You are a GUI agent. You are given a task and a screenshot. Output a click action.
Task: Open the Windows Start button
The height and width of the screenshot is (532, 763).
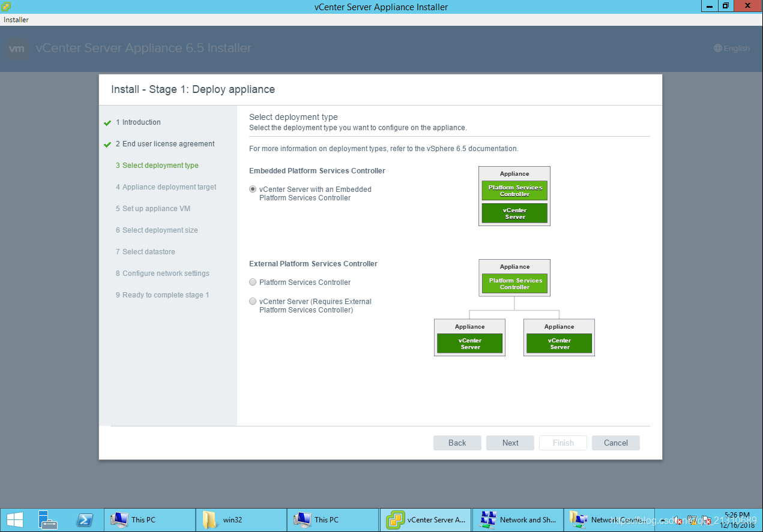point(15,520)
